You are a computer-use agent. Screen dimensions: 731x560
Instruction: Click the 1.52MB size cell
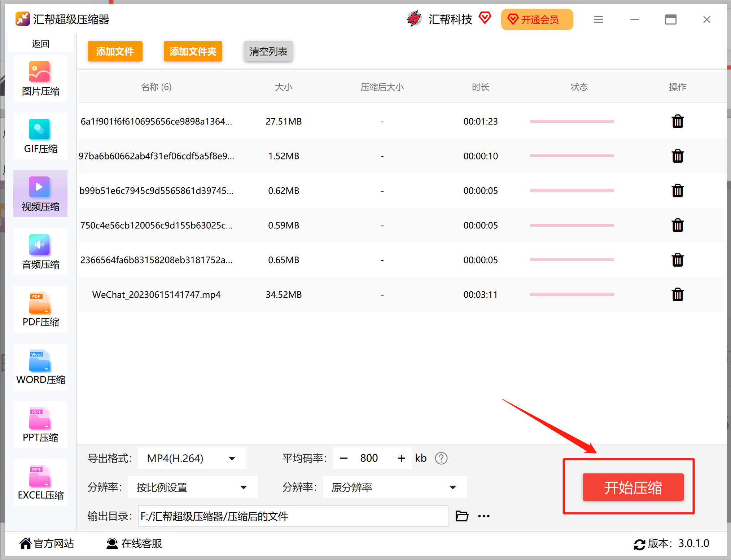point(284,156)
